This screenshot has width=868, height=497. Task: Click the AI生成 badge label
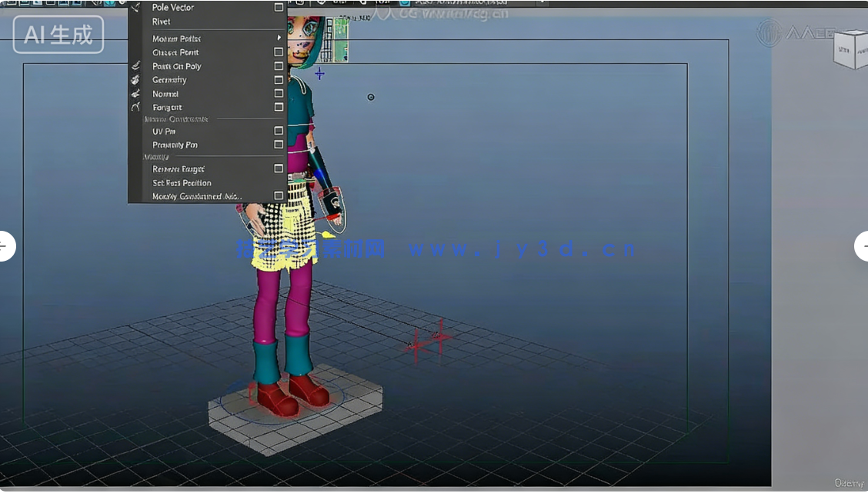tap(58, 35)
